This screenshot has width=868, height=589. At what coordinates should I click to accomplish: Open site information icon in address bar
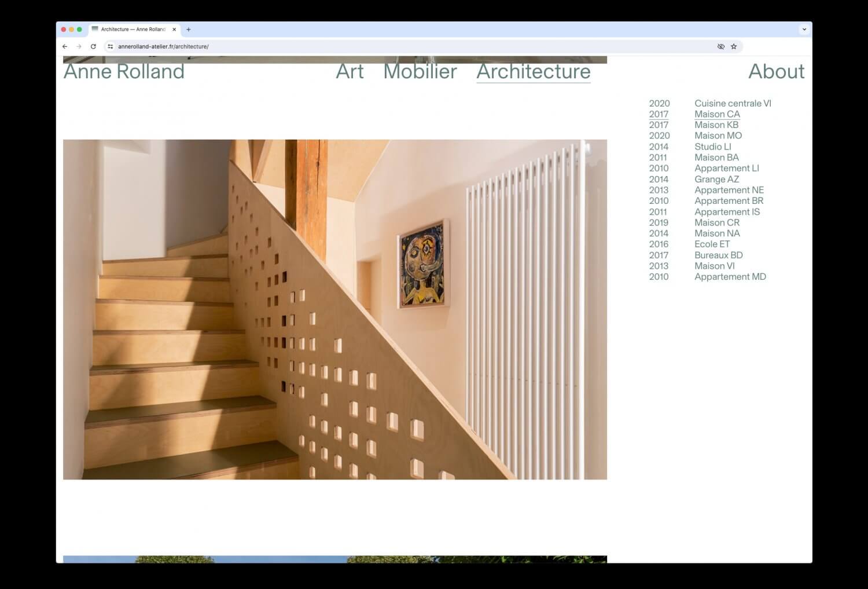(x=111, y=46)
